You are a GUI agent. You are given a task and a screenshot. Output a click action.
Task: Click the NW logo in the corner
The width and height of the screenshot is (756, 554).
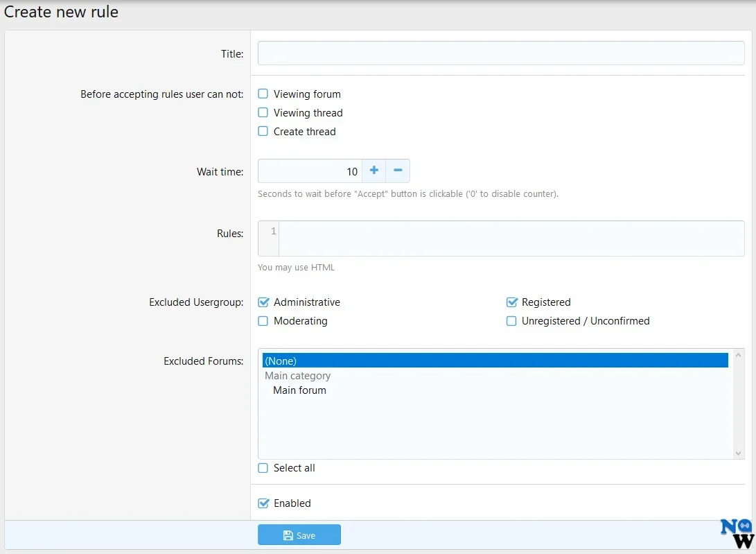point(737,534)
